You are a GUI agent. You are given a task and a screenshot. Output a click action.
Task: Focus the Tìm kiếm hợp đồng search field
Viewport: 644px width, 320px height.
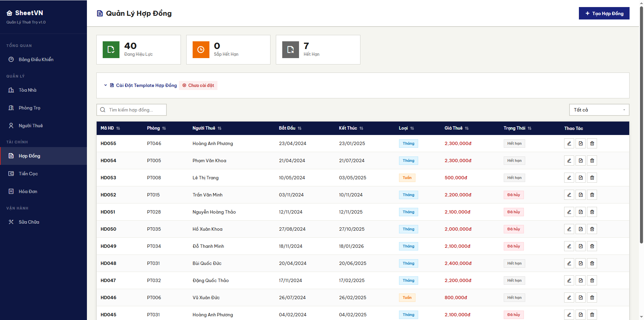(132, 110)
